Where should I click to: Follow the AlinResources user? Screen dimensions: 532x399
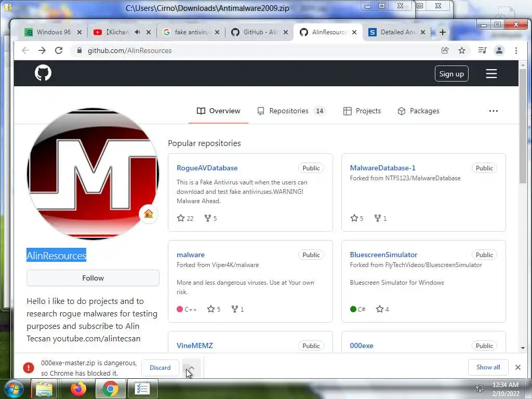point(92,278)
